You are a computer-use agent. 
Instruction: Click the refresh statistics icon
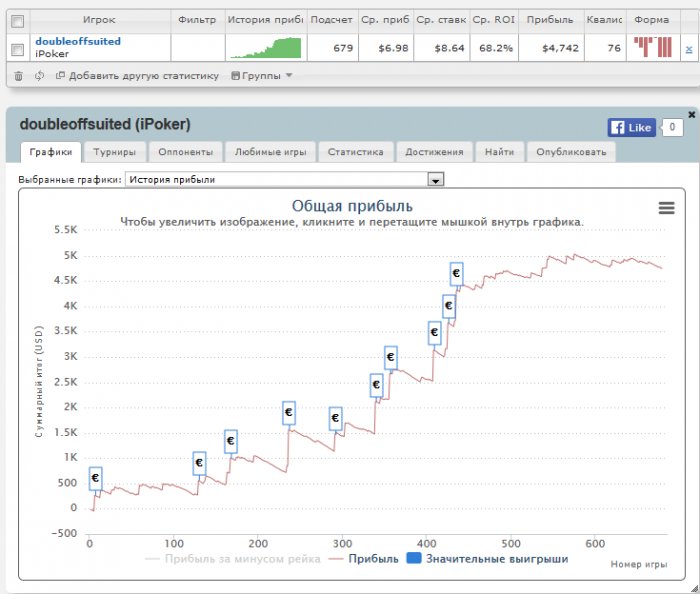tap(37, 75)
